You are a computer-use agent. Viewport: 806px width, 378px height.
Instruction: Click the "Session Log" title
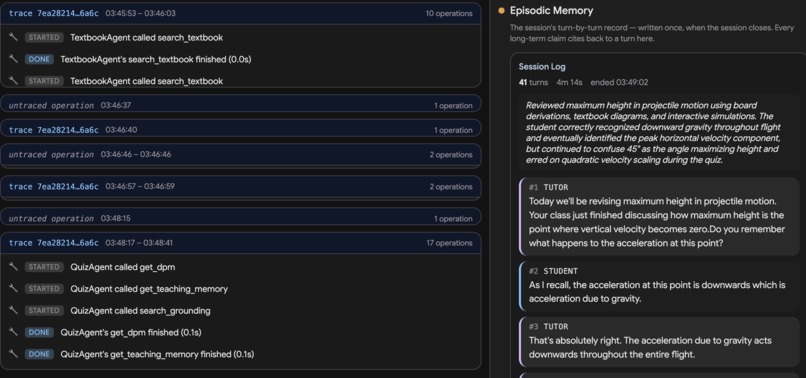point(542,66)
